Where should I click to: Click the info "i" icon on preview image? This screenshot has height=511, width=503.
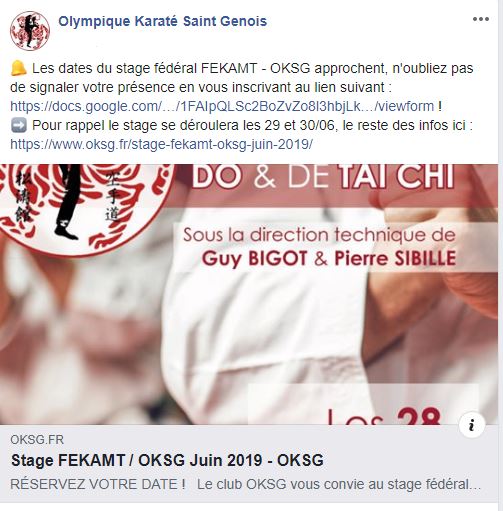click(471, 425)
